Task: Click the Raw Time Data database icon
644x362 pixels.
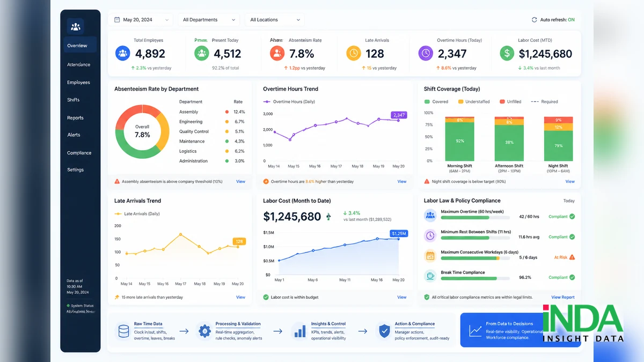Action: click(x=123, y=331)
